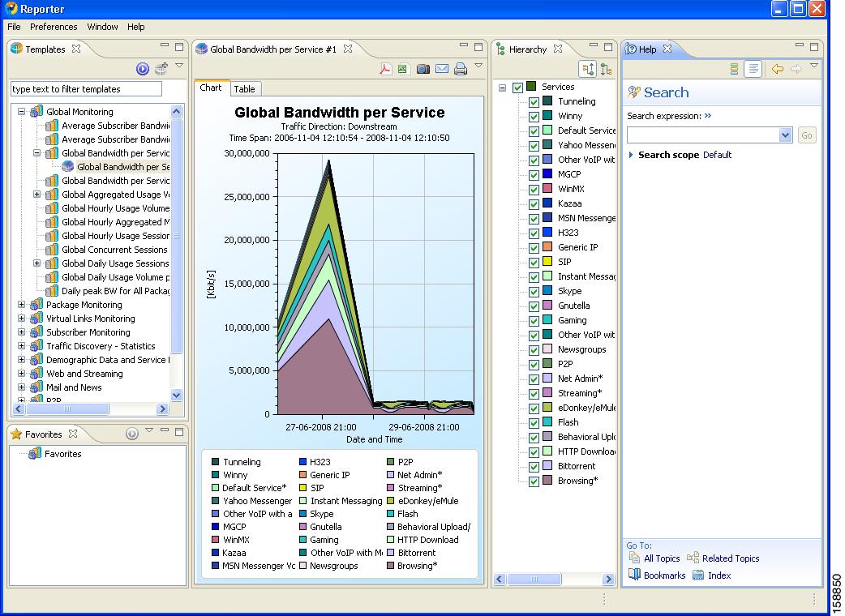The image size is (845, 616).
Task: Switch to the Table tab
Action: click(244, 89)
